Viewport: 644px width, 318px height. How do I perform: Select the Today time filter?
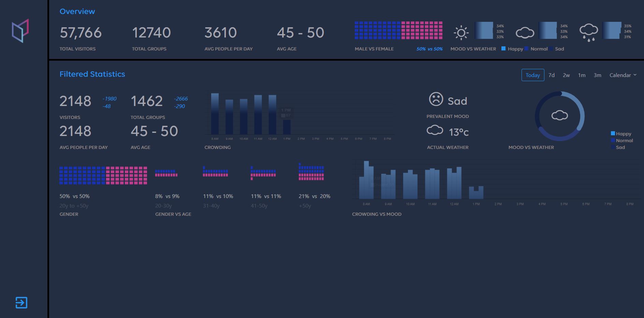(x=533, y=75)
